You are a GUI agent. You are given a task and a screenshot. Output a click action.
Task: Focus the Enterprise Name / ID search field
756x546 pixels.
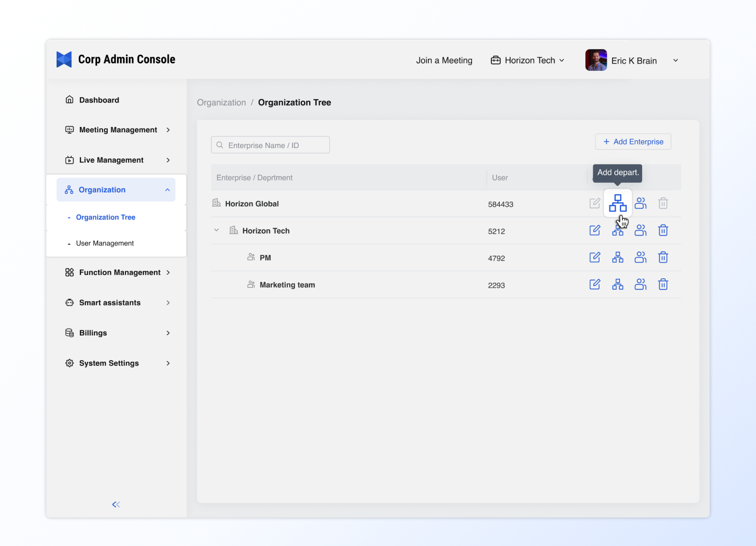(x=270, y=145)
